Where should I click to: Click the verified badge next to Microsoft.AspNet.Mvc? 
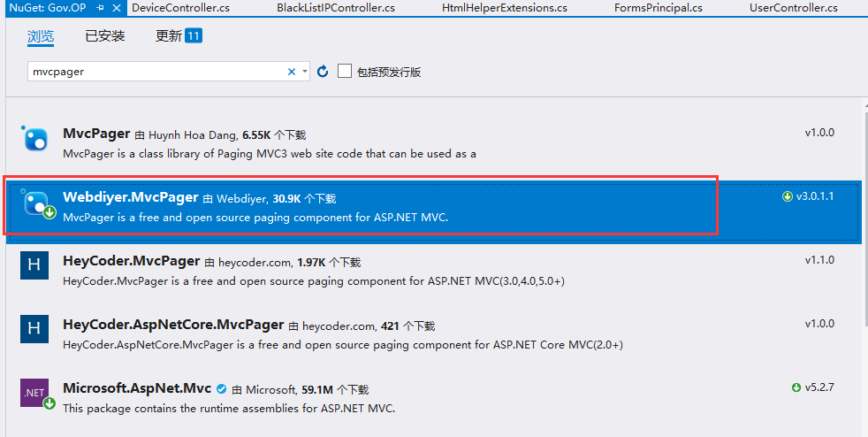coord(222,389)
